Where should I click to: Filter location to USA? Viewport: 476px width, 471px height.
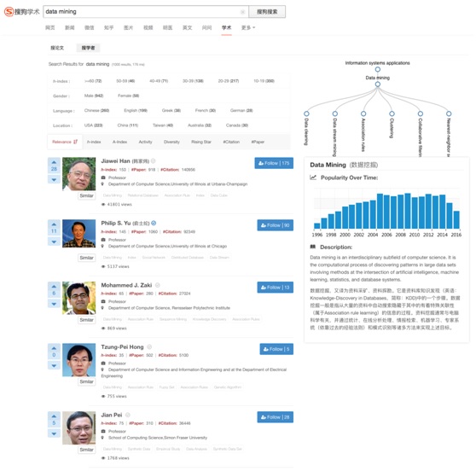(x=93, y=125)
